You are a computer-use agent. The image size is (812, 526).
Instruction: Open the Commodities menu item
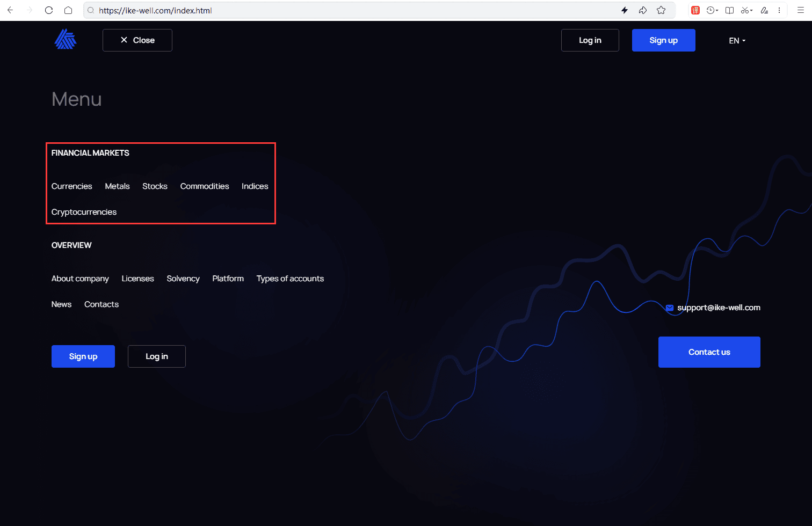coord(205,186)
